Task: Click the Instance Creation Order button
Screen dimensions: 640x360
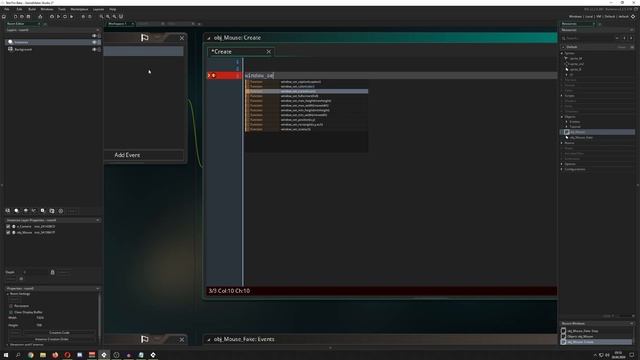Action: pyautogui.click(x=52, y=339)
